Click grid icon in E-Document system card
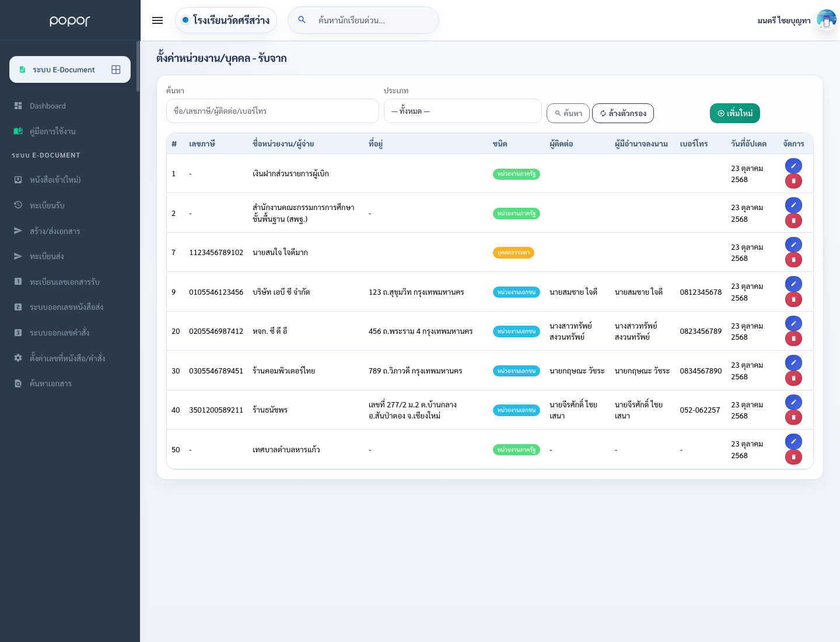This screenshot has width=840, height=642. coord(116,69)
